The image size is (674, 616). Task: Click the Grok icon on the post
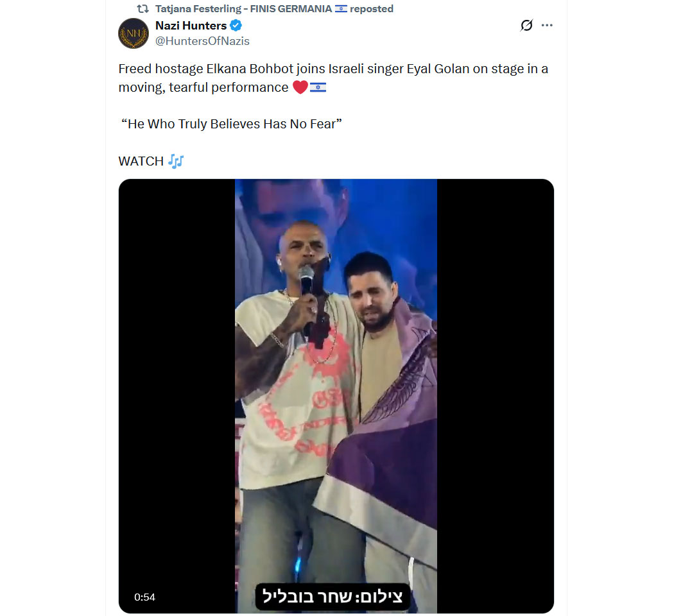[x=526, y=26]
